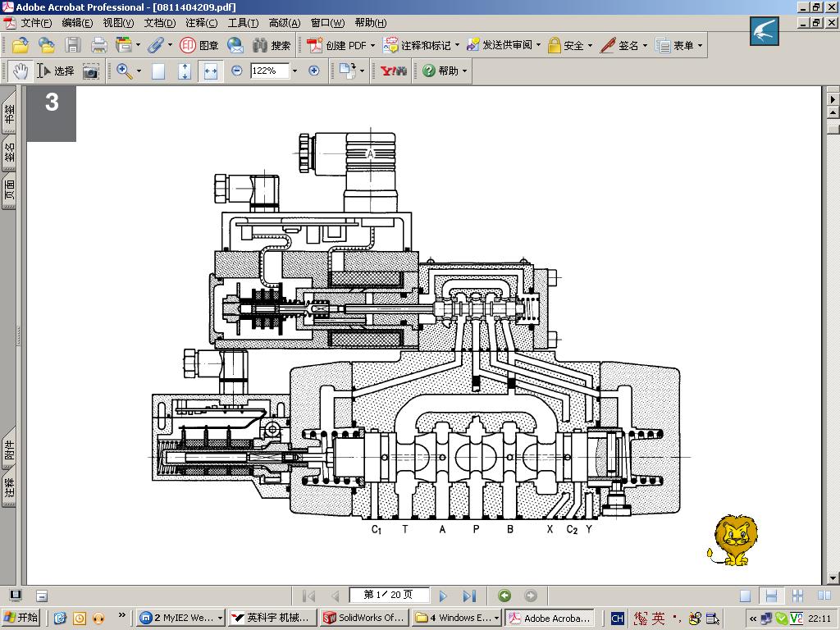840x630 pixels.
Task: Click the Save diskette icon
Action: (73, 45)
